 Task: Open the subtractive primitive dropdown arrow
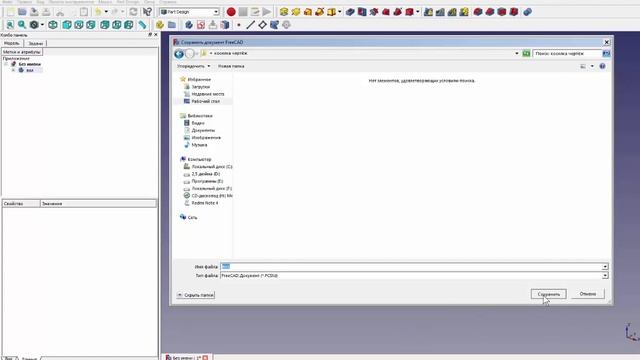pos(418,12)
